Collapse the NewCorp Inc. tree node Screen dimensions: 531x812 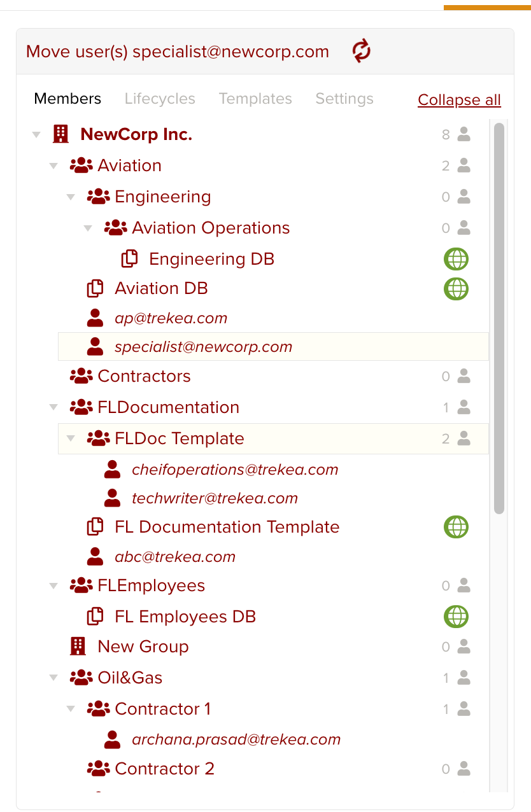click(x=36, y=135)
